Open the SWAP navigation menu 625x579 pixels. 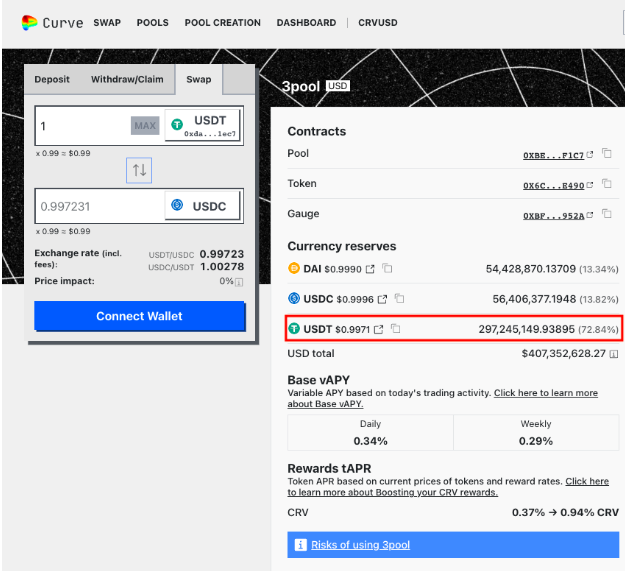point(107,23)
